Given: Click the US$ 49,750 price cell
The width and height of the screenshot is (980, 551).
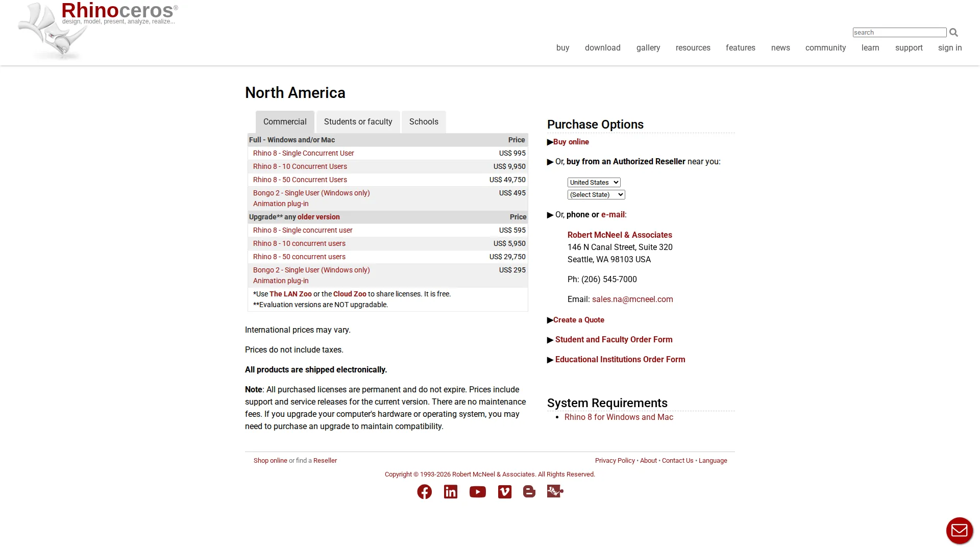Looking at the screenshot, I should [507, 180].
